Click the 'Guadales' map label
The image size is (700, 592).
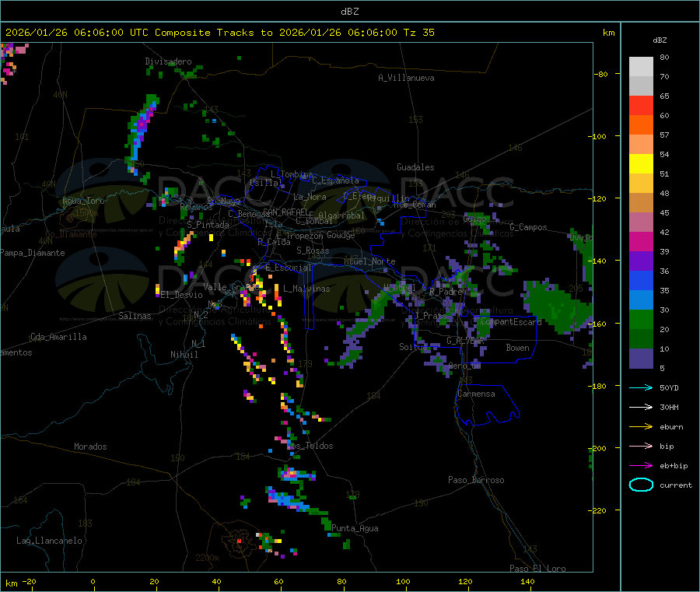415,167
